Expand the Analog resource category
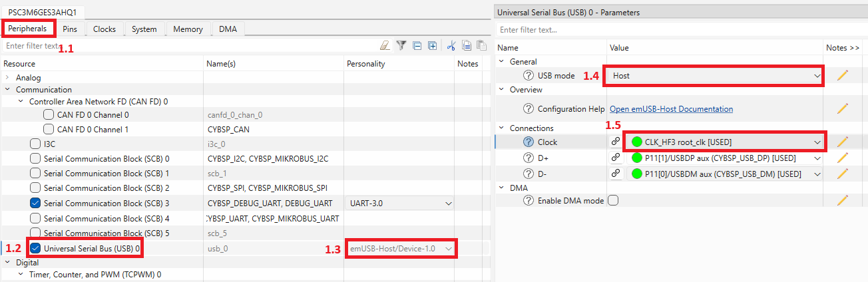The height and width of the screenshot is (282, 868). tap(7, 77)
